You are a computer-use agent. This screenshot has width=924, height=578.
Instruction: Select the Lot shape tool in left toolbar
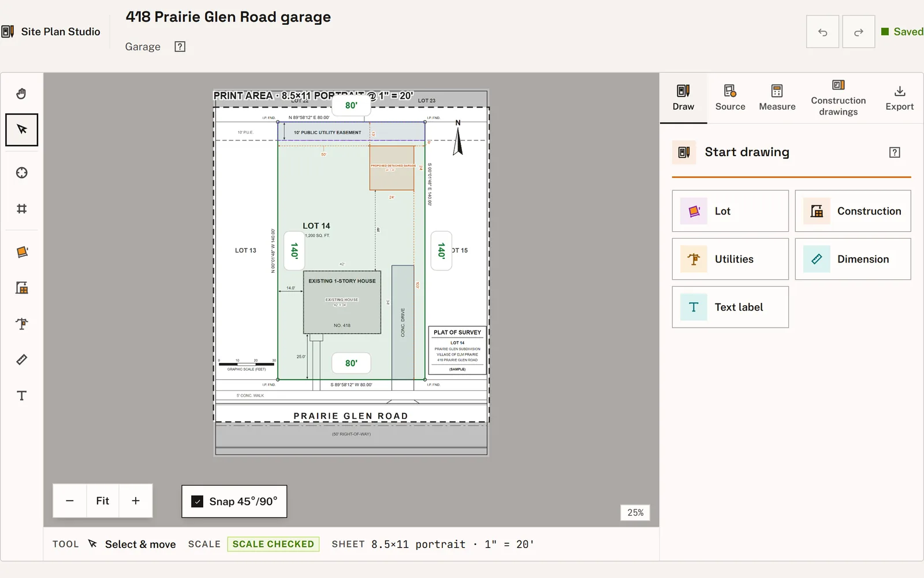pos(22,252)
